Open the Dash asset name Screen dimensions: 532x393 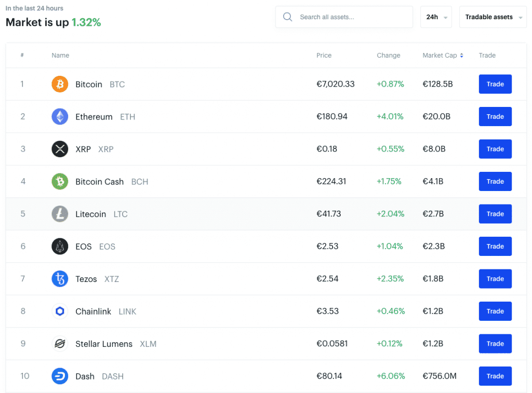(85, 376)
